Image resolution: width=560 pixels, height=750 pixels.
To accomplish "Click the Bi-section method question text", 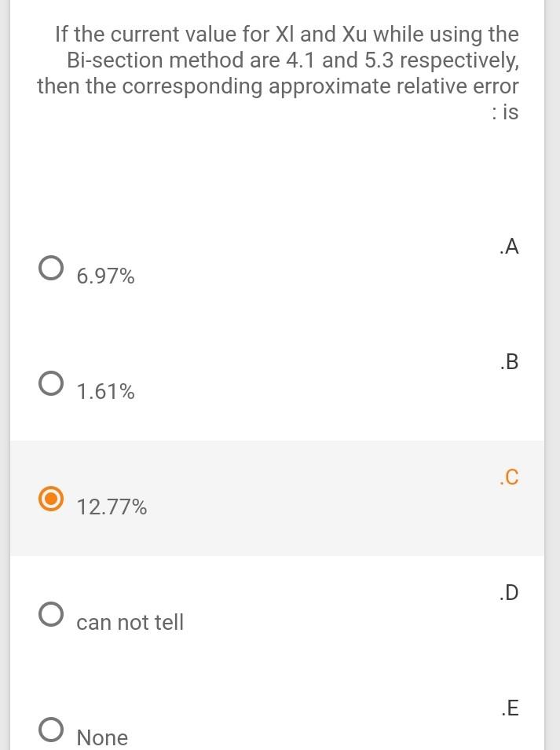I will (x=292, y=60).
